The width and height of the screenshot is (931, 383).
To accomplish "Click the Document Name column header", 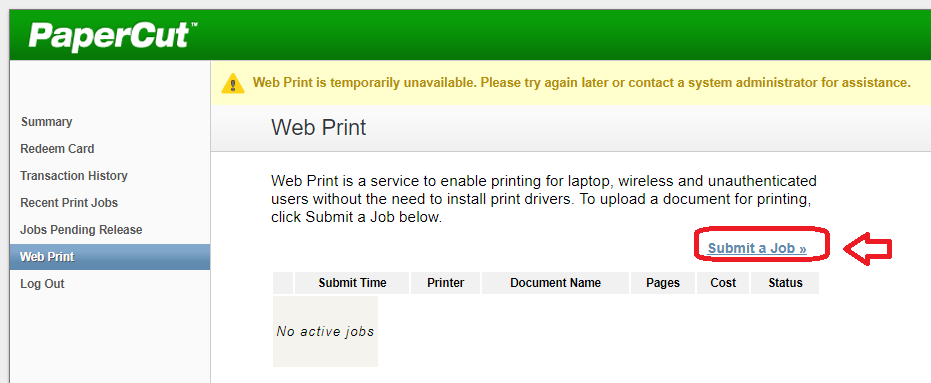I will (555, 283).
